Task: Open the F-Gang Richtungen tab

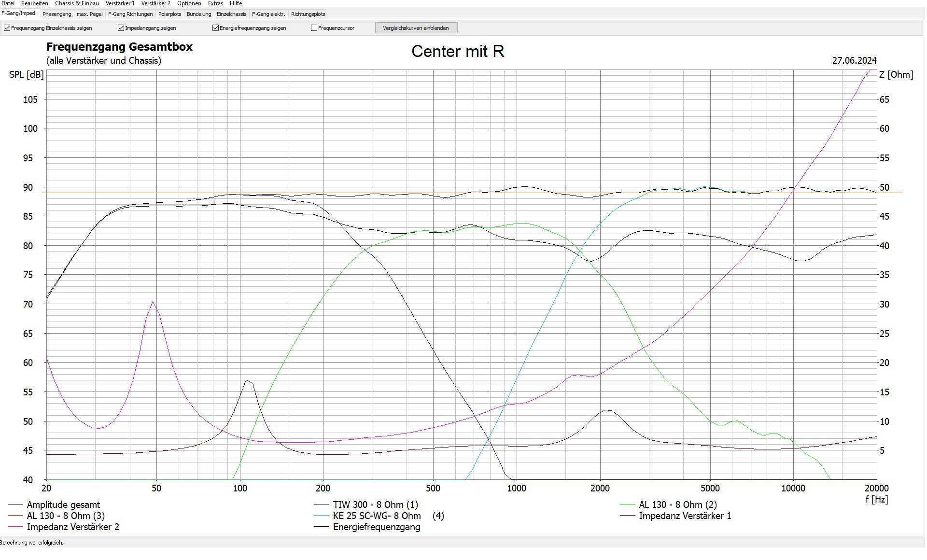Action: point(130,14)
